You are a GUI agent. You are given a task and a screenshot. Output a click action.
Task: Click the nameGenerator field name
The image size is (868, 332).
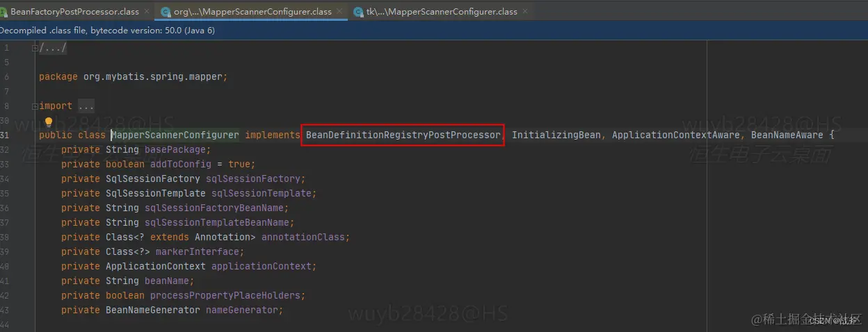tap(242, 310)
